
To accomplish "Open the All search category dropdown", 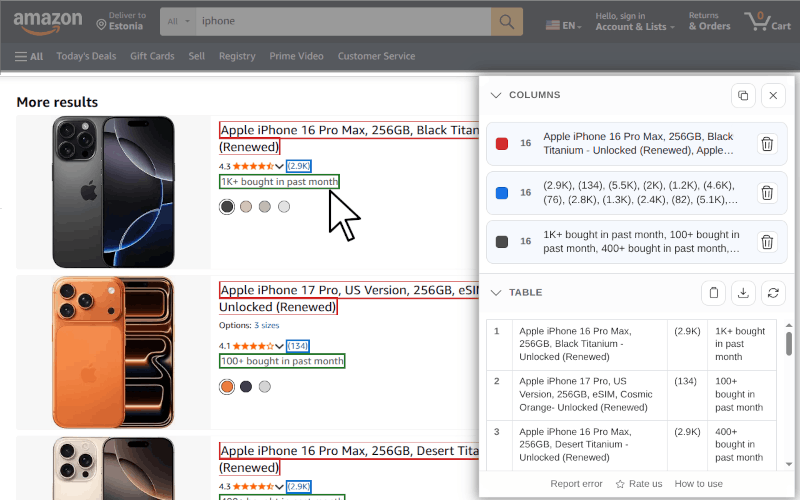I will [x=178, y=21].
